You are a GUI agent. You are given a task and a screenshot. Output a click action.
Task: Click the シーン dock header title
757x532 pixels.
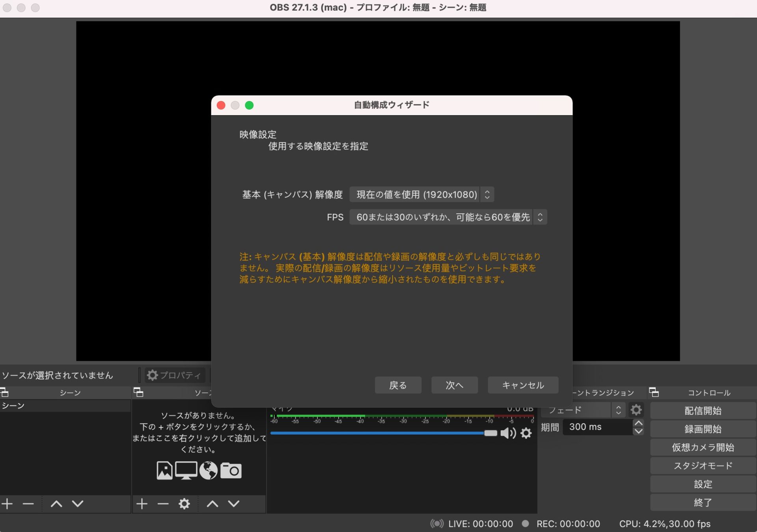[70, 393]
